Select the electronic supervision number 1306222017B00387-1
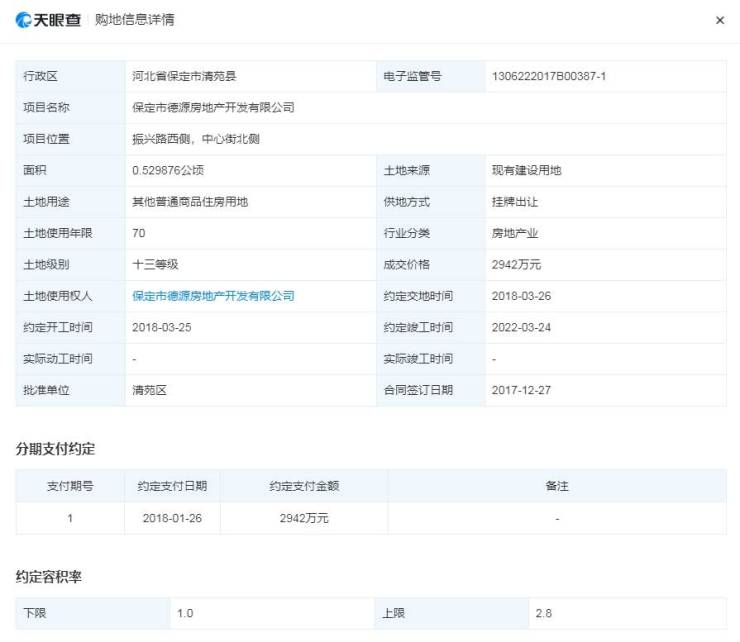This screenshot has width=740, height=642. [549, 76]
